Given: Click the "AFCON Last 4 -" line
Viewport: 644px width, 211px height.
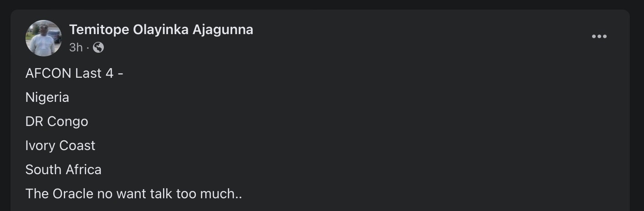Looking at the screenshot, I should (74, 73).
